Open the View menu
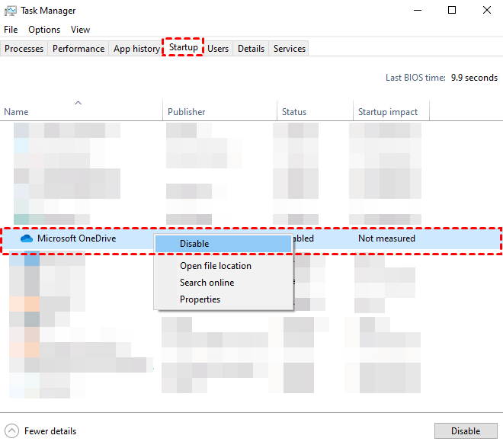 coord(80,30)
